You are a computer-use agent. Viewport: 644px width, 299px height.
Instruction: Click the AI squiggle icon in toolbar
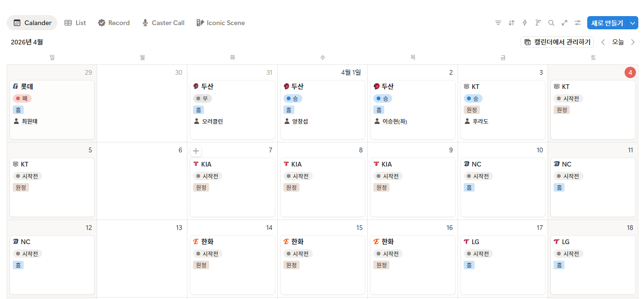[538, 23]
